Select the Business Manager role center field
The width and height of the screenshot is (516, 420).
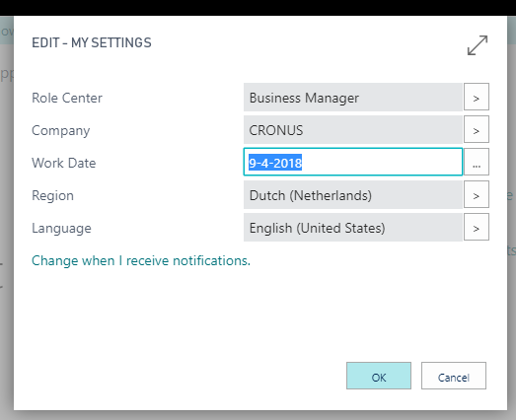(x=353, y=97)
